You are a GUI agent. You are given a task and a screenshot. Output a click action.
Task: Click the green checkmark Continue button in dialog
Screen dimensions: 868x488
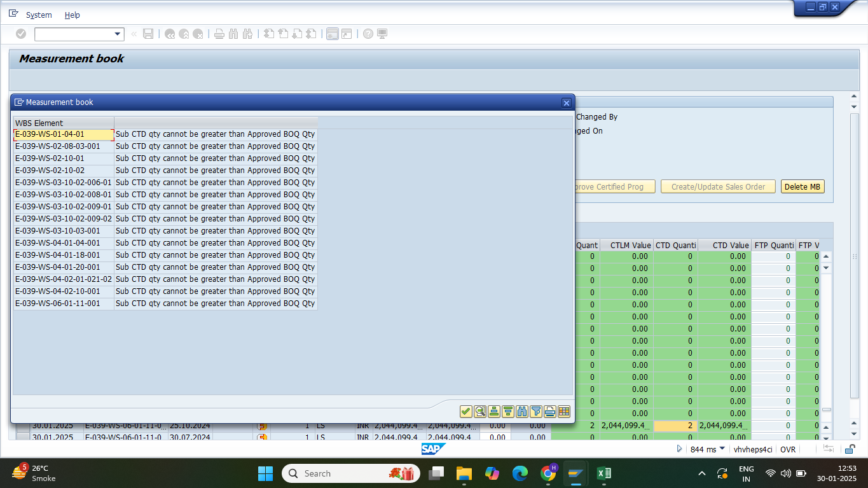click(x=466, y=412)
